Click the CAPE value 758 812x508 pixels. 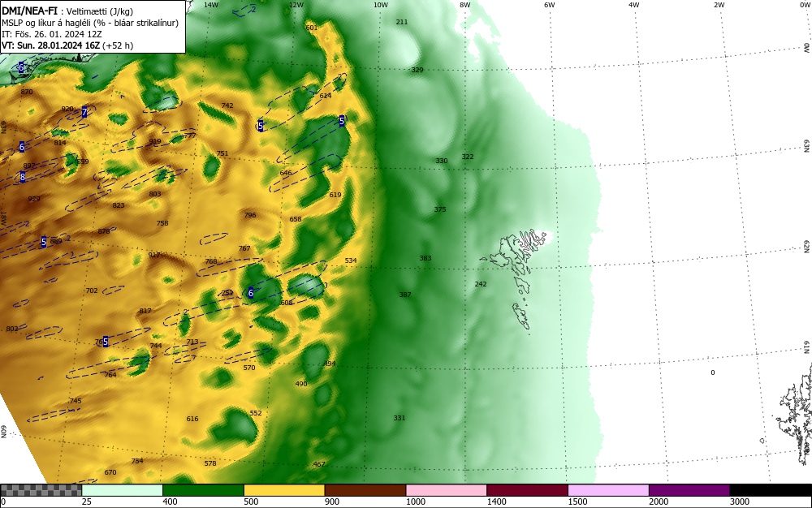[x=162, y=223]
